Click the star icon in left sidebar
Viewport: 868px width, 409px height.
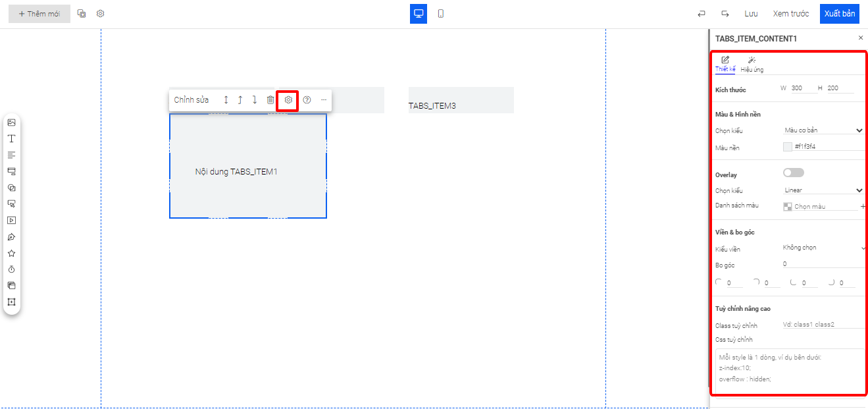pos(11,254)
